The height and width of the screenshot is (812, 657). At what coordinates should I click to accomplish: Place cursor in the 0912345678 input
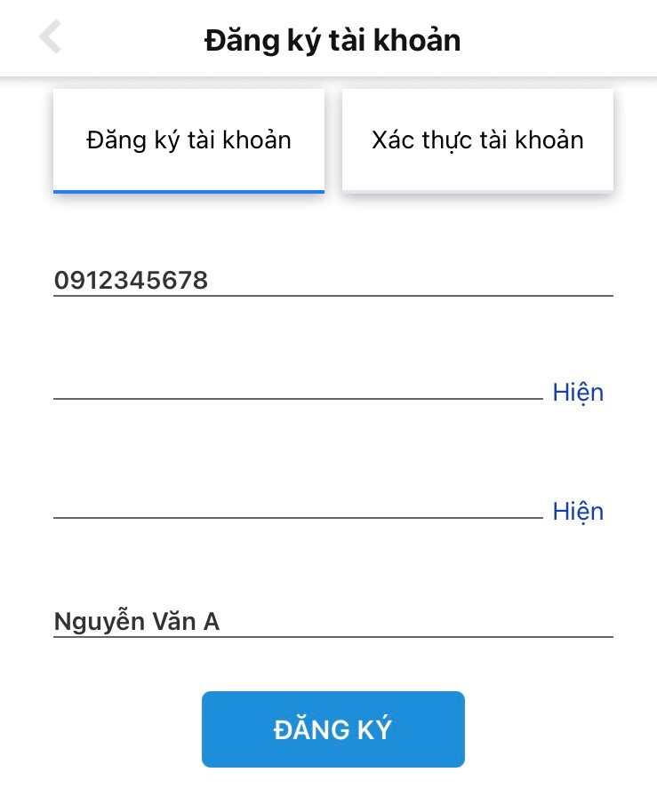coord(333,281)
